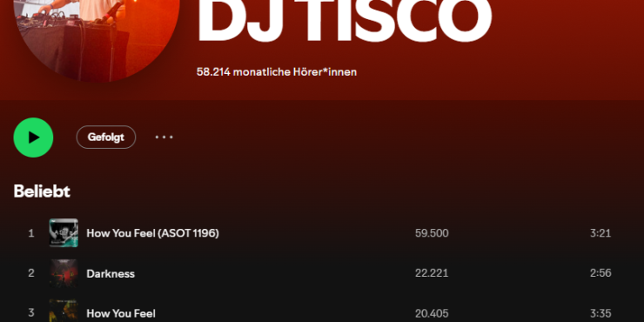Click the How You Feel (ASOT 1196) cover art
Viewport: 644px width, 322px height.
pos(64,233)
